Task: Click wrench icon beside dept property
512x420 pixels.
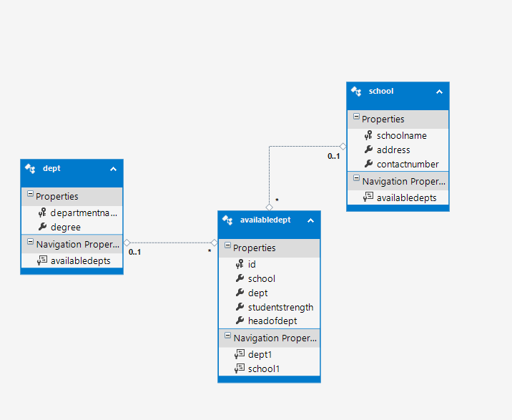Action: [x=240, y=293]
